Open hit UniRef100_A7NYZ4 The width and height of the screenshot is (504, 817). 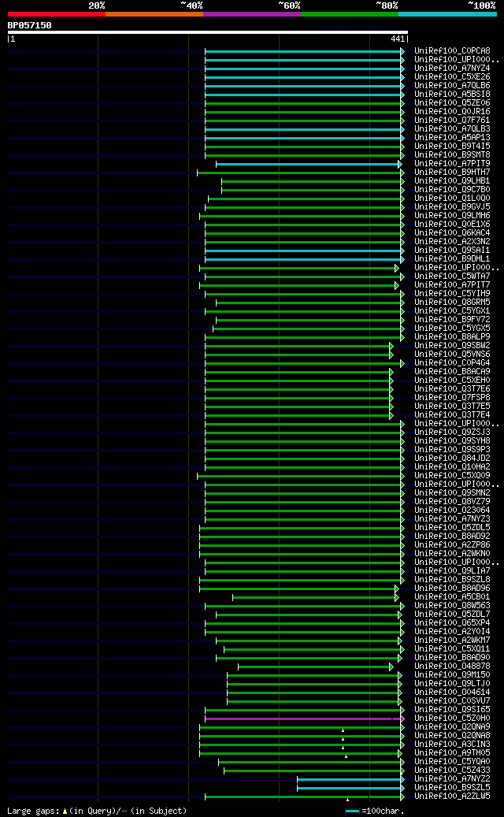(x=452, y=69)
